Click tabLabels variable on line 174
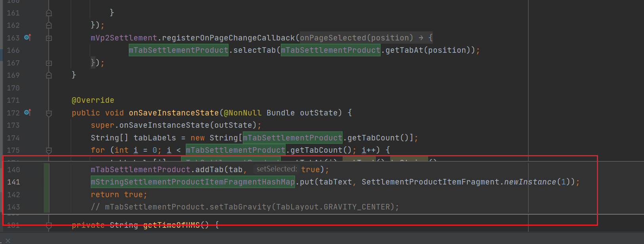This screenshot has height=244, width=644. click(x=154, y=138)
